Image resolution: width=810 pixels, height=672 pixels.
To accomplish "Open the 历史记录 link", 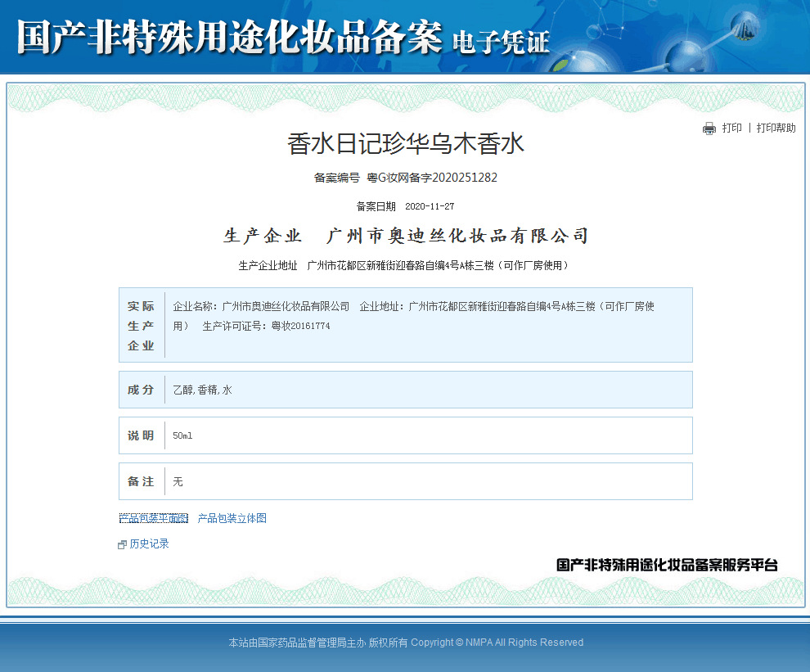I will point(149,543).
